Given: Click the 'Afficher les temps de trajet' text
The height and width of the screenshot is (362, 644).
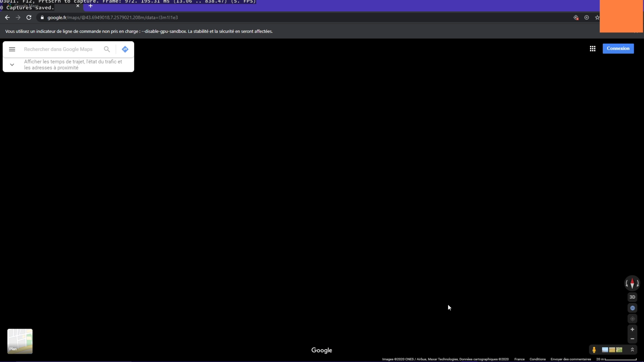Looking at the screenshot, I should [73, 65].
